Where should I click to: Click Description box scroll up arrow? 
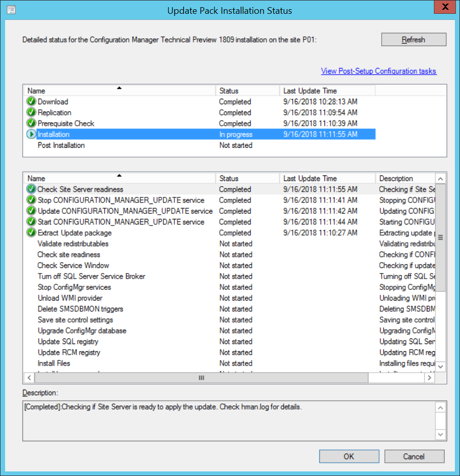tap(441, 407)
